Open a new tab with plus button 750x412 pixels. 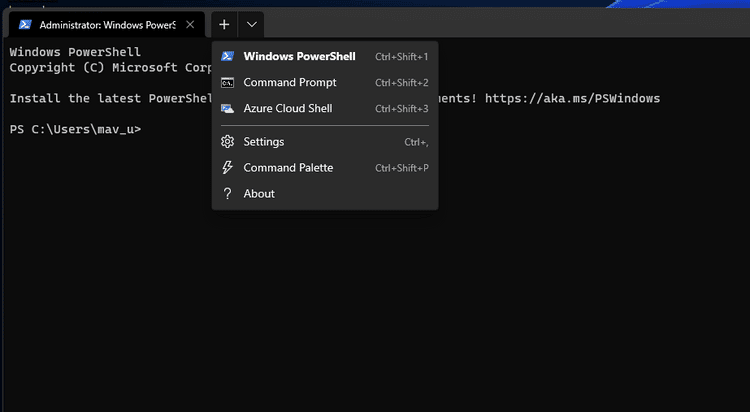click(x=224, y=24)
